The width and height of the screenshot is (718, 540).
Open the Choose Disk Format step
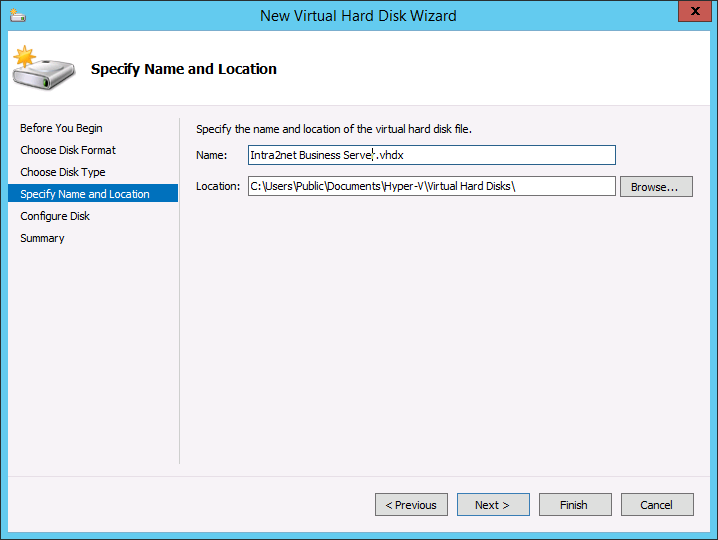[68, 150]
